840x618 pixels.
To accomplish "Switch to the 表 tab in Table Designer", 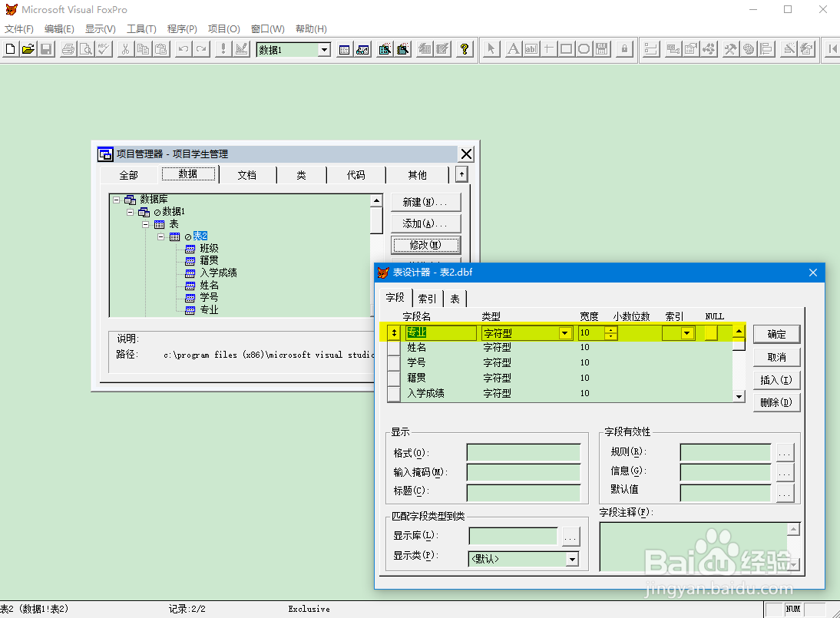I will pyautogui.click(x=455, y=299).
